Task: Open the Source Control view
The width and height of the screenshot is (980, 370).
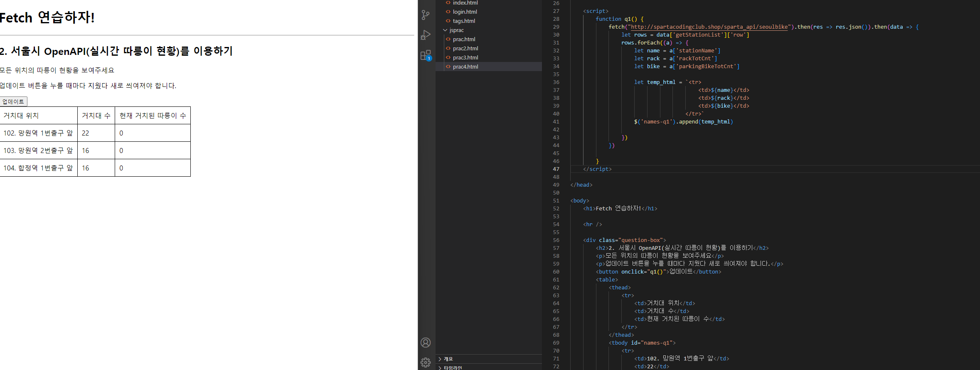Action: [x=426, y=15]
